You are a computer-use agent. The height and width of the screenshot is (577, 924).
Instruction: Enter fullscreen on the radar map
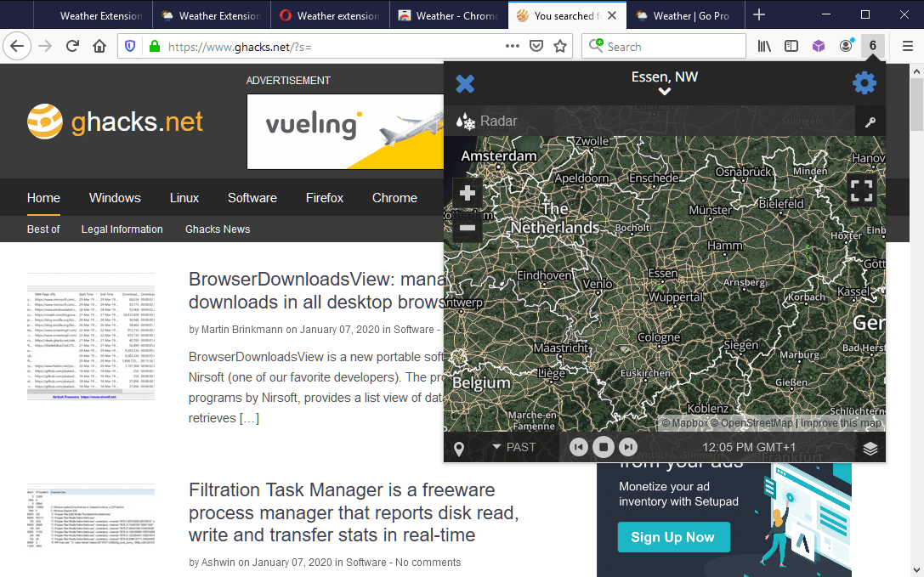tap(861, 190)
